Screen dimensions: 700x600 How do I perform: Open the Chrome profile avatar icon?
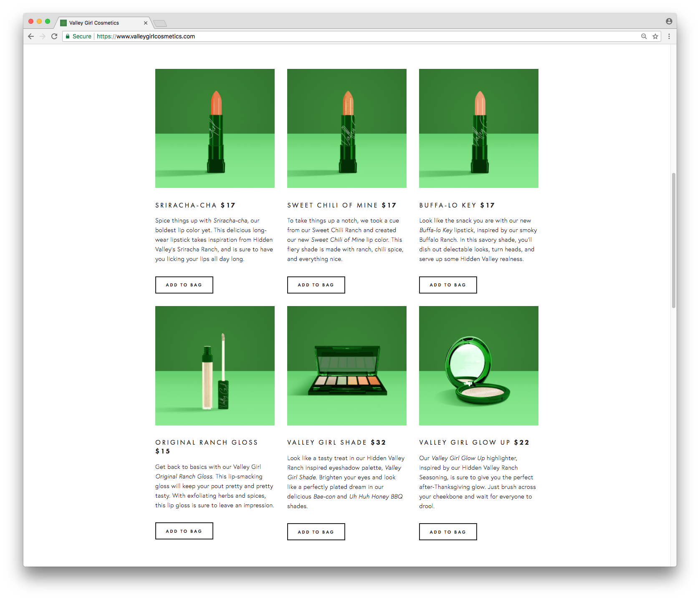click(x=669, y=21)
